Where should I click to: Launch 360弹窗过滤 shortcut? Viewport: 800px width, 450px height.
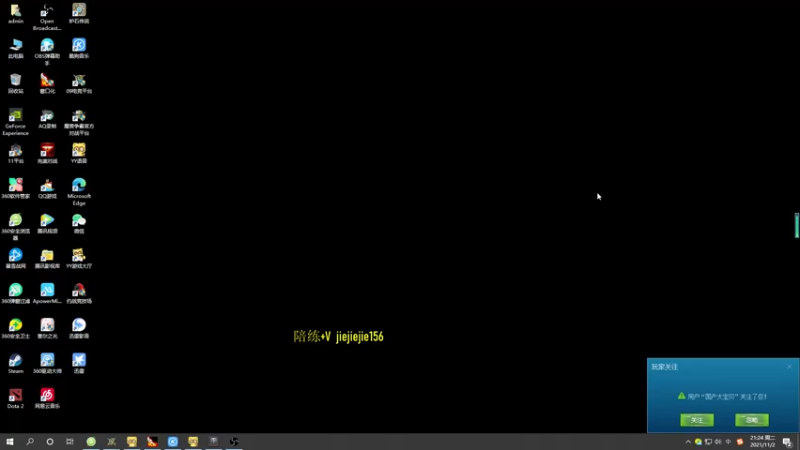(15, 294)
